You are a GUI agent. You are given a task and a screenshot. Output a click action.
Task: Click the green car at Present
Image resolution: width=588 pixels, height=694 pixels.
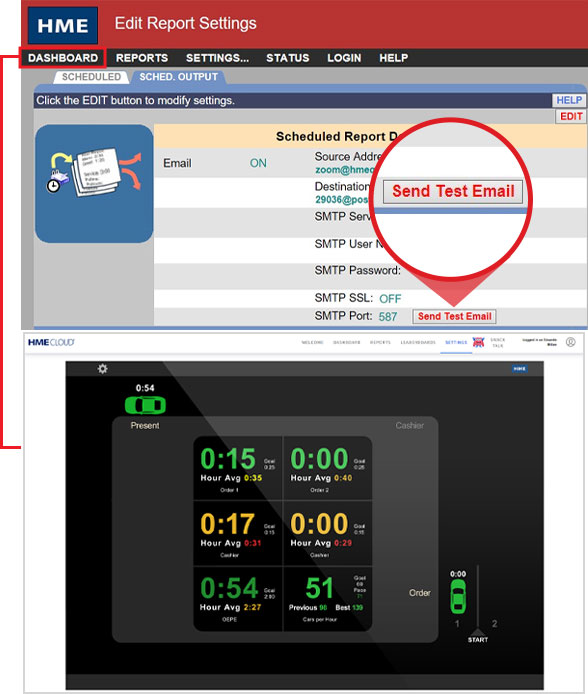145,405
